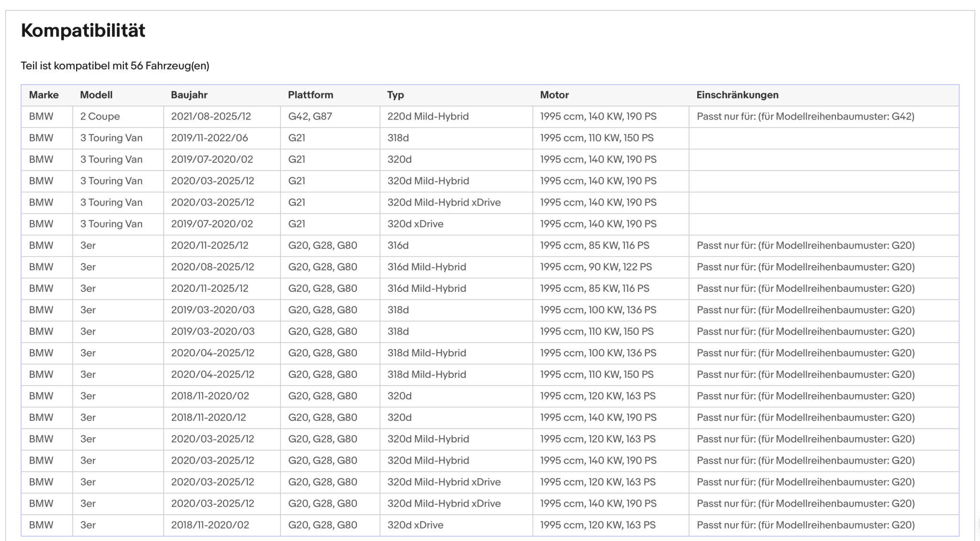Click '2020/11-2025/12' in the 316d Mild-Hybrid row

[210, 288]
